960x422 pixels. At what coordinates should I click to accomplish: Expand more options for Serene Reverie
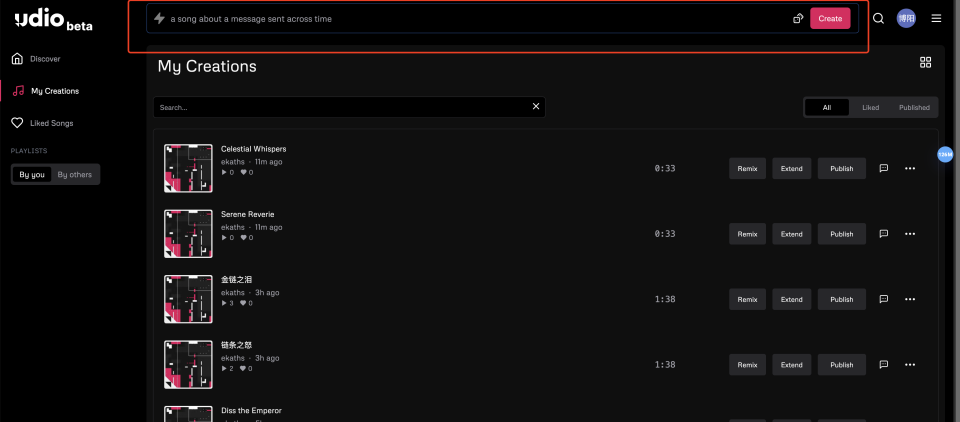909,234
